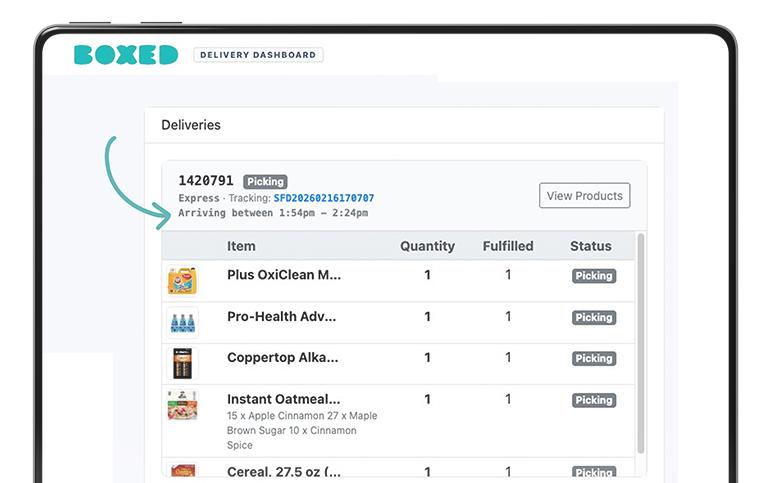The image size is (764, 483).
Task: Click the Arriving between 1:54pm – 2:24pm text
Action: coord(273,213)
